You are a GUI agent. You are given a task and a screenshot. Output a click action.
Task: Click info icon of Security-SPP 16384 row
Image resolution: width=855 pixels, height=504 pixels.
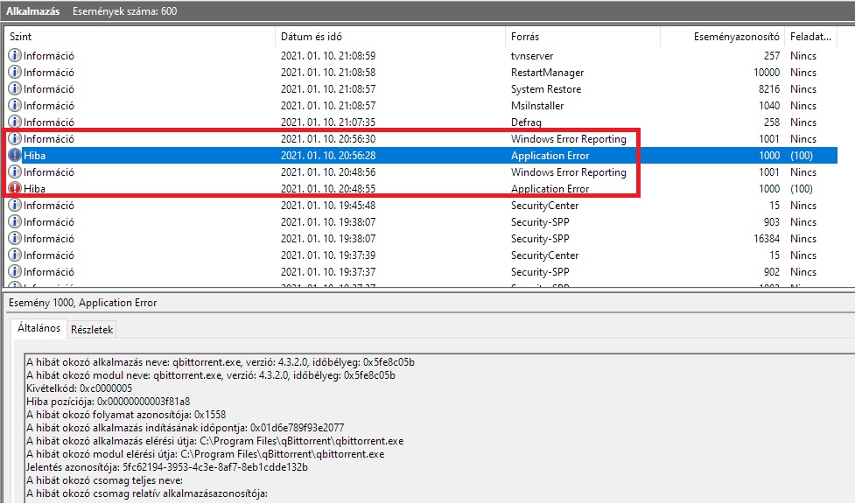15,238
